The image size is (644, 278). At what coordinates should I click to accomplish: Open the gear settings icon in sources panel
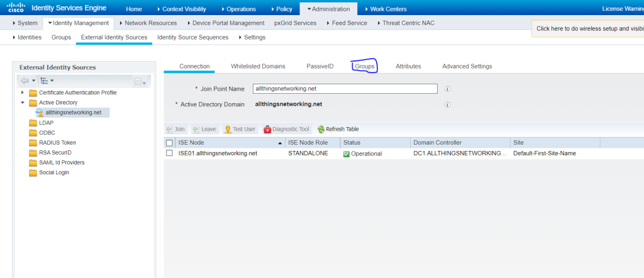pos(138,81)
